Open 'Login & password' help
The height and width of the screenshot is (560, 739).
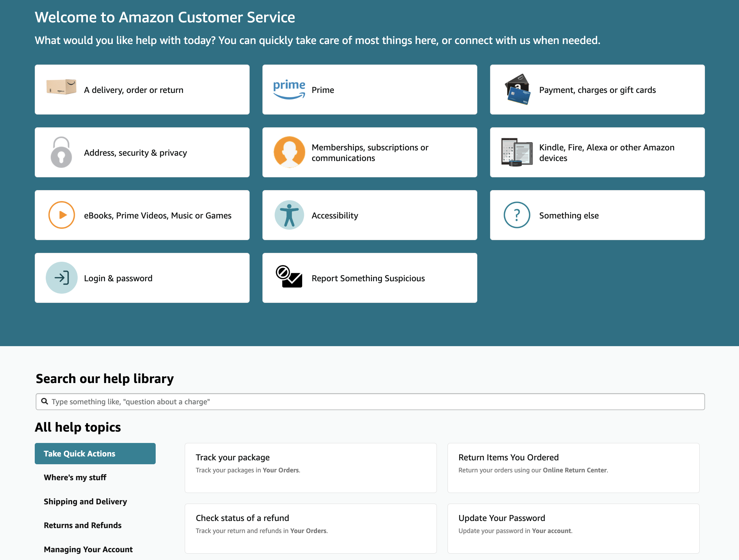142,278
